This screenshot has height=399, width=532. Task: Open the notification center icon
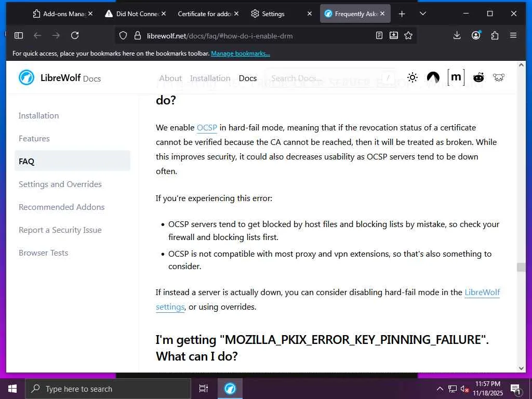515,389
